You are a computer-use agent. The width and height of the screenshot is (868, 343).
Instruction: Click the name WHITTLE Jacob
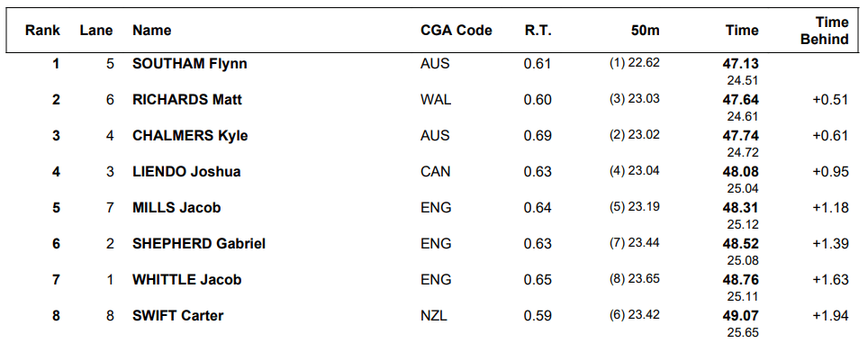click(x=187, y=279)
